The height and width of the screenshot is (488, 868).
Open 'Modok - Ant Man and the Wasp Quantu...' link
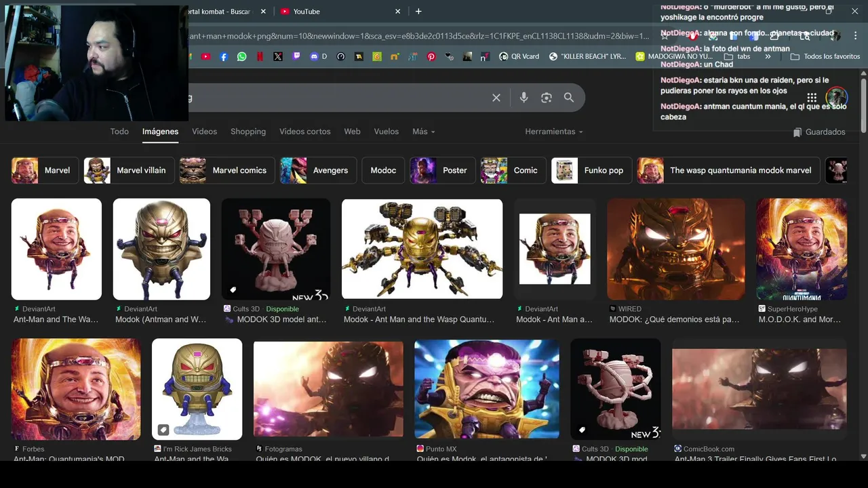tap(419, 319)
